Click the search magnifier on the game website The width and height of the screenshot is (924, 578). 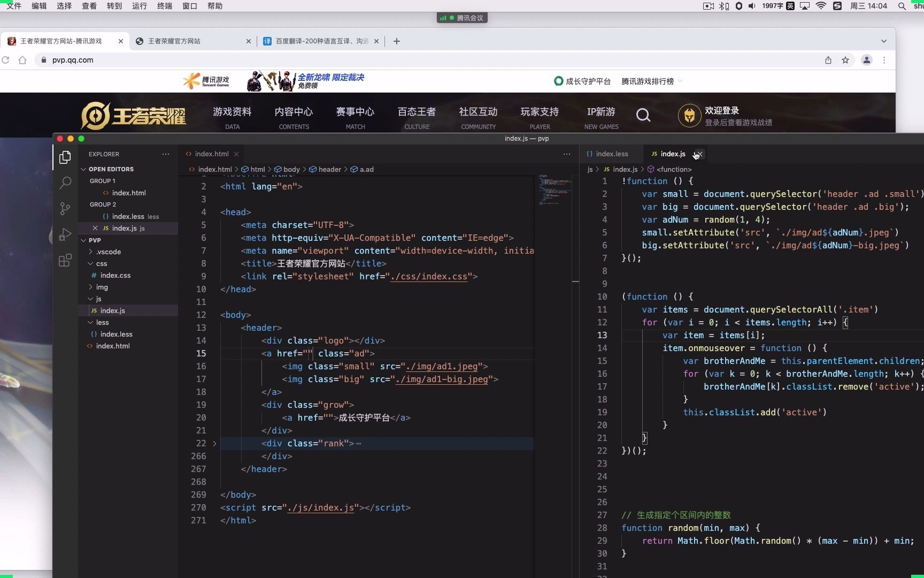click(x=643, y=115)
